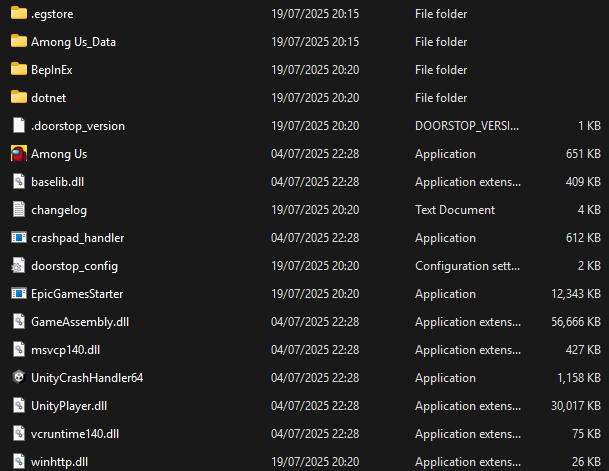Click the Among Us application icon
This screenshot has height=471, width=609.
18,154
